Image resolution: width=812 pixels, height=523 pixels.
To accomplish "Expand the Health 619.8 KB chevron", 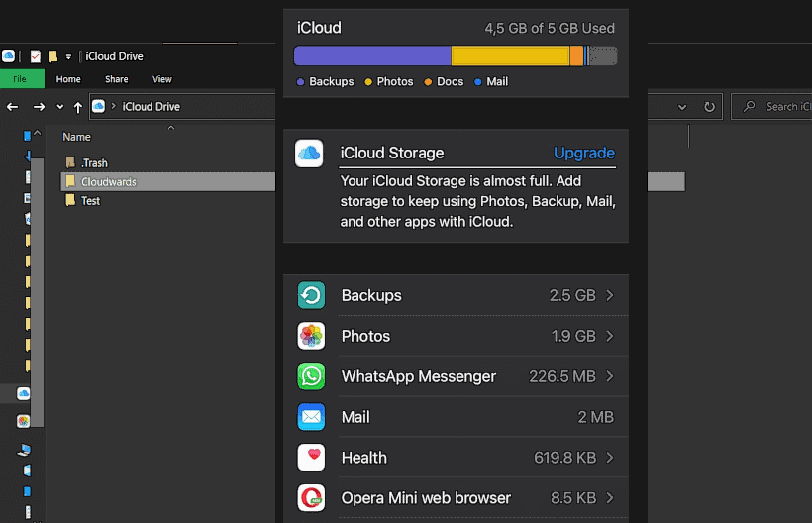I will coord(610,458).
